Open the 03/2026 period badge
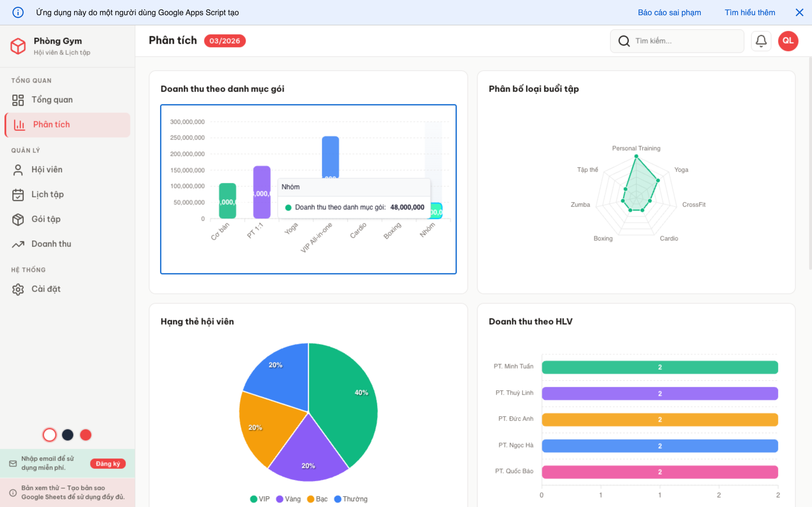This screenshot has height=507, width=812. tap(224, 41)
